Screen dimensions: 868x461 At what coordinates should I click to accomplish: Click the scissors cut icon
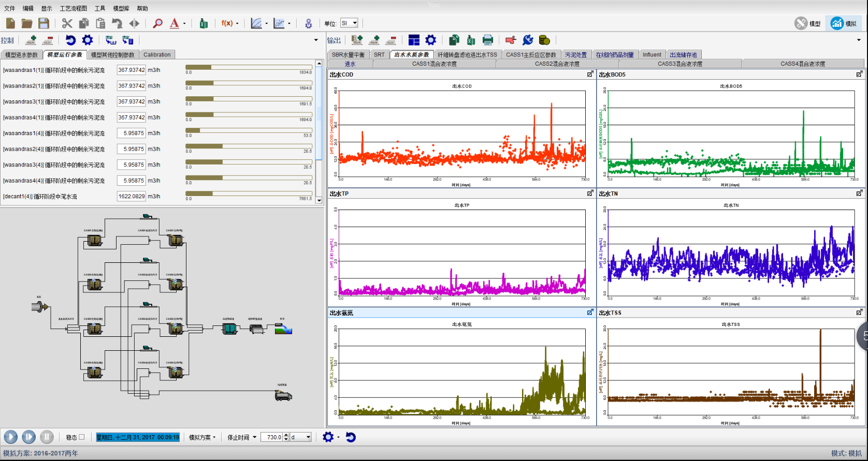pos(67,23)
